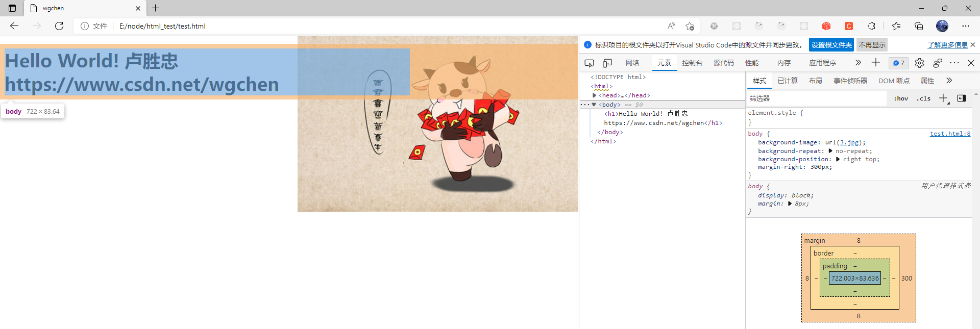
Task: Select the closing </body> tag line
Action: click(610, 132)
